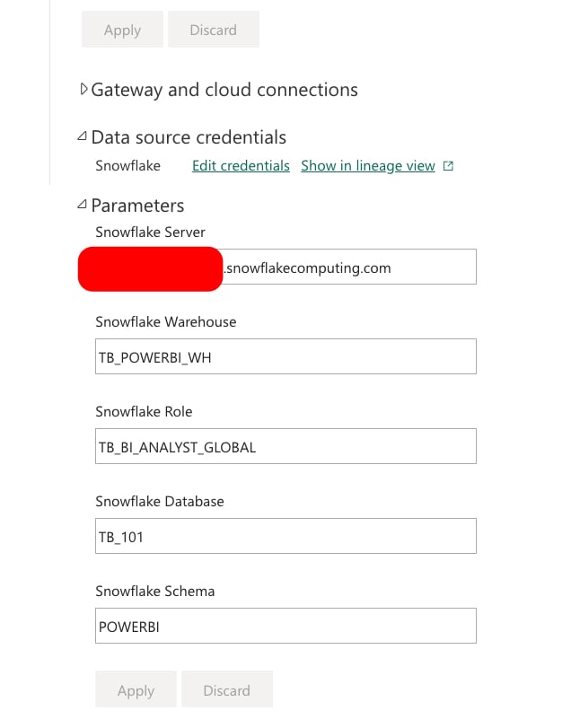Screen dimensions: 571x728
Task: Click the top Apply button
Action: point(122,29)
